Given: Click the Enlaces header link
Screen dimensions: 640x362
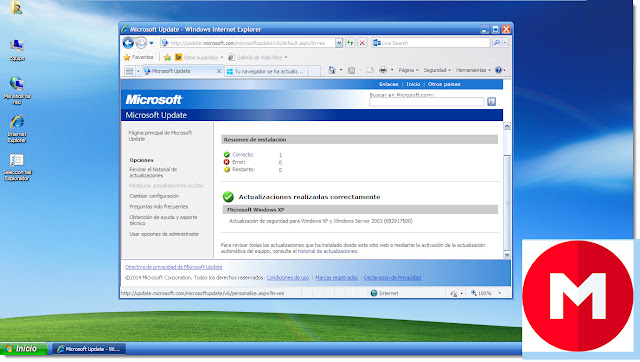Looking at the screenshot, I should (x=389, y=84).
